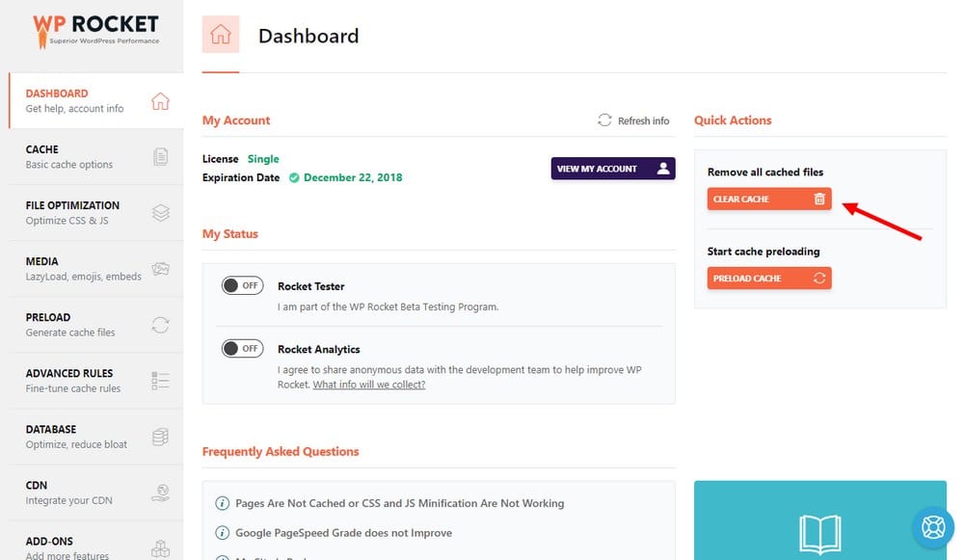Viewport: 964px width, 560px height.
Task: Click the Advanced Rules list icon
Action: [x=161, y=381]
